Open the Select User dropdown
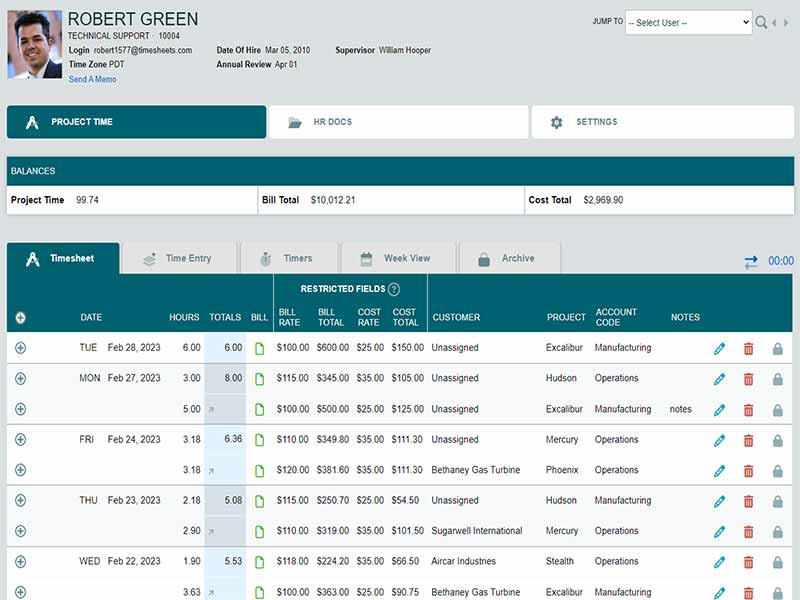Image resolution: width=800 pixels, height=600 pixels. 690,22
